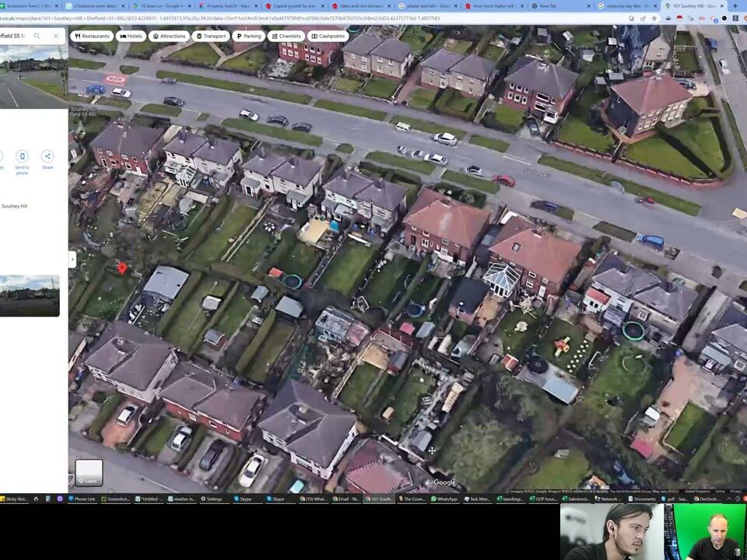The width and height of the screenshot is (747, 560).
Task: Toggle the Layers map view button
Action: (x=89, y=472)
